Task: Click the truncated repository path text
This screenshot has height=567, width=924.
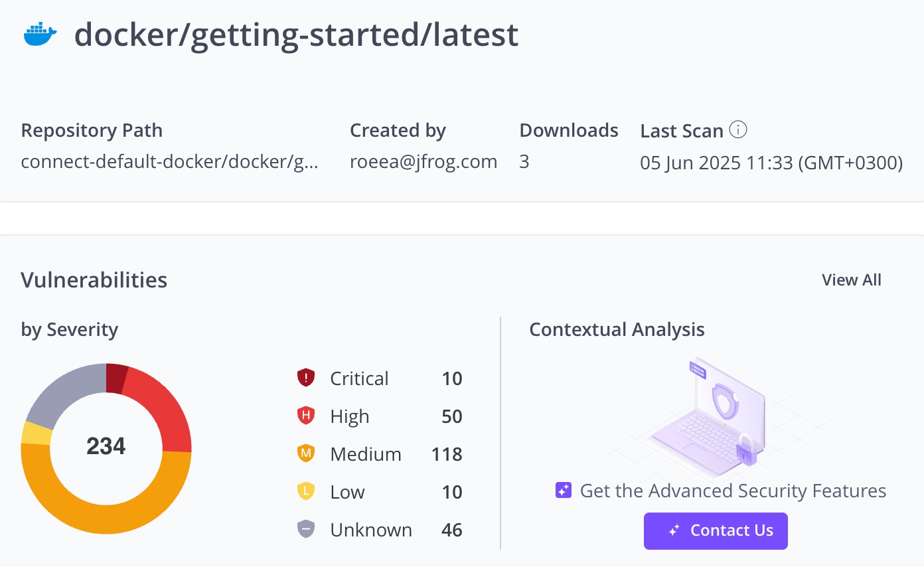Action: [x=169, y=162]
